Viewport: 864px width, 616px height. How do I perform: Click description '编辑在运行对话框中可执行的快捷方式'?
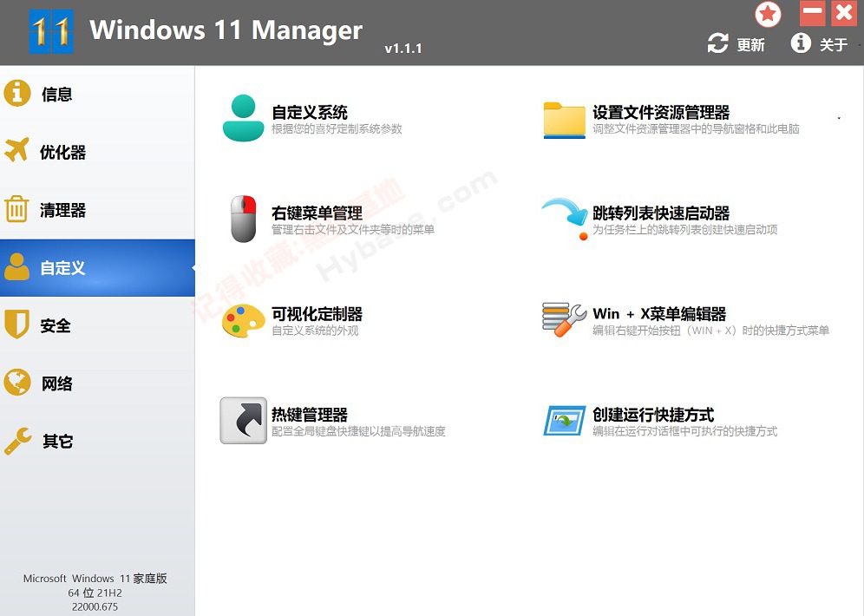click(685, 431)
